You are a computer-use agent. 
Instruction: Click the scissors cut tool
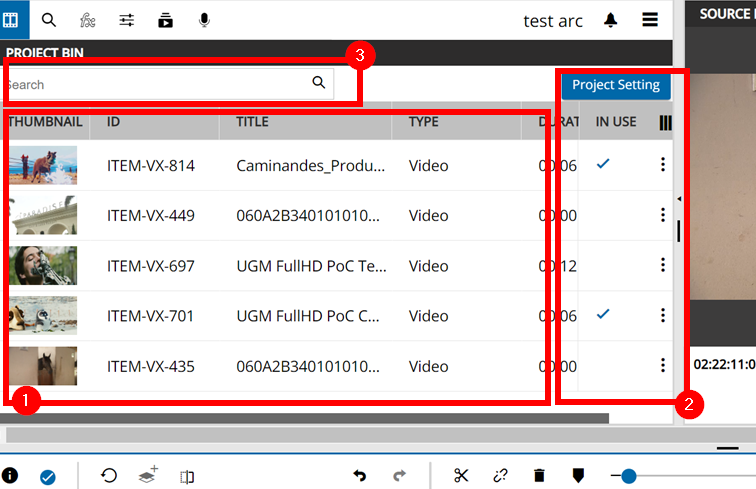click(x=461, y=476)
